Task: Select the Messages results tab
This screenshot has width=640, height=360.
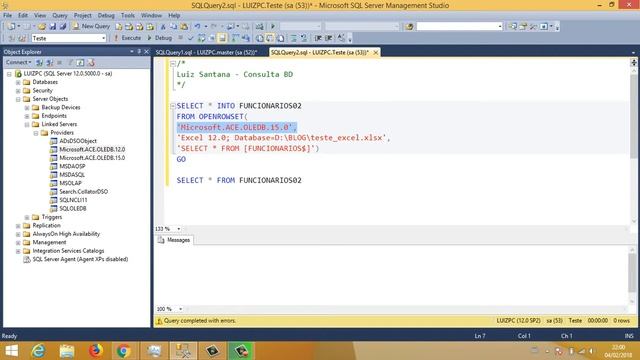Action: [174, 240]
